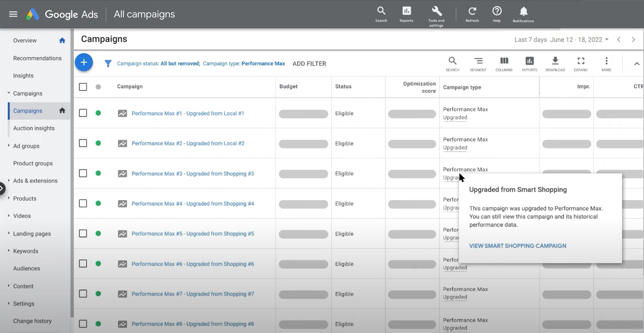Click the status dot column header
Image resolution: width=644 pixels, height=333 pixels.
[98, 87]
